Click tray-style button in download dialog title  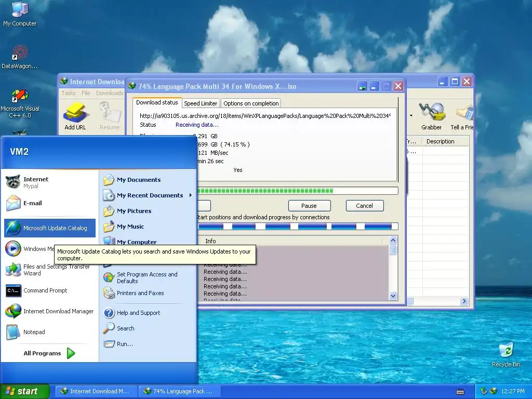pyautogui.click(x=362, y=86)
